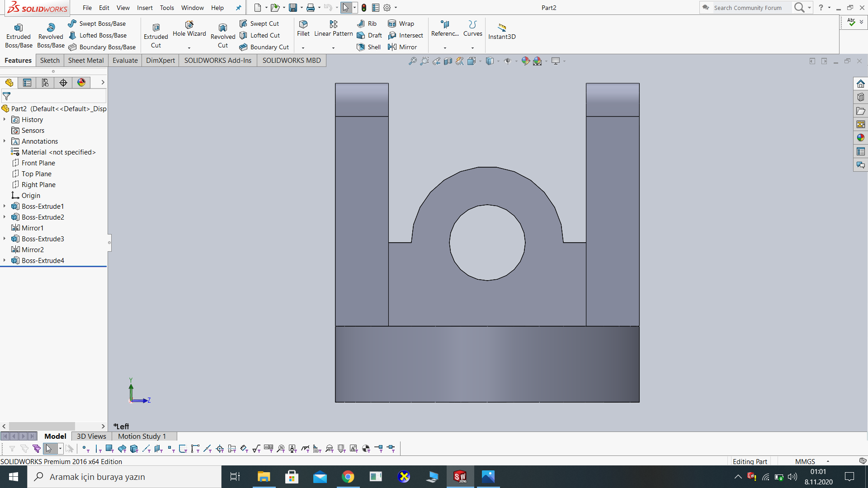The height and width of the screenshot is (488, 868).
Task: Click the Mirror feature tool
Action: pos(402,47)
